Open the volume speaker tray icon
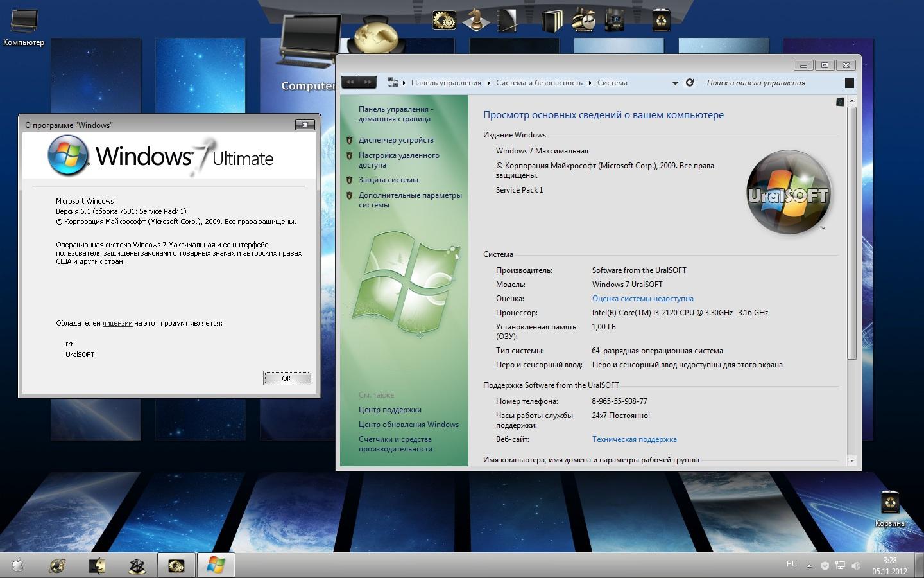 [x=855, y=566]
